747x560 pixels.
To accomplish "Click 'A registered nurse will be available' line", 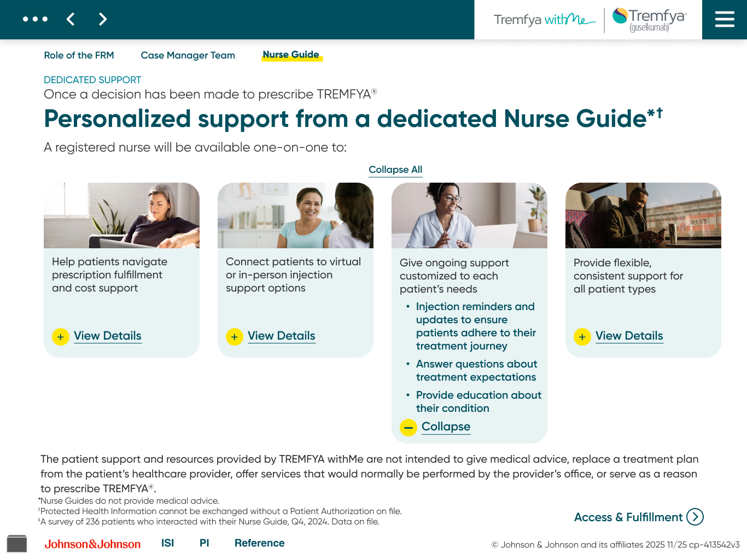I will click(x=195, y=148).
